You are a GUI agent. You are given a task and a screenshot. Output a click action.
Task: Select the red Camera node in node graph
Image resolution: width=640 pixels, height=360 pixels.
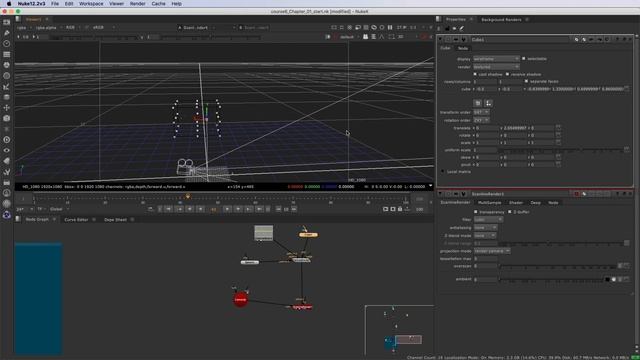(240, 299)
